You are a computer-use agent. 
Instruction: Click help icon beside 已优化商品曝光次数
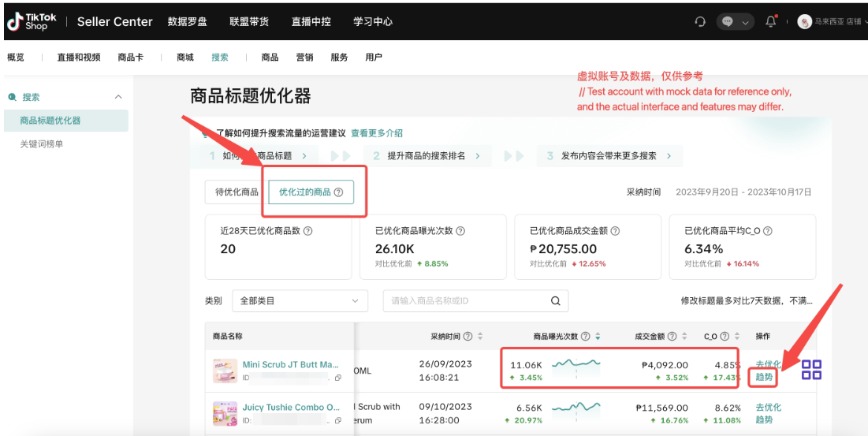[460, 231]
